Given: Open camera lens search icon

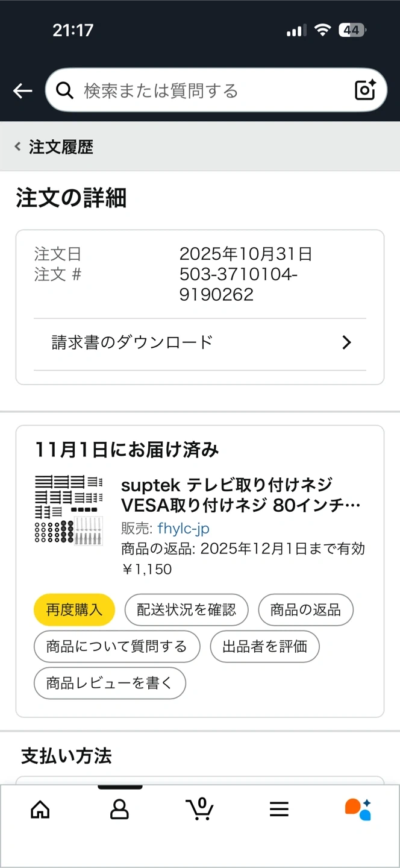Looking at the screenshot, I should (365, 90).
